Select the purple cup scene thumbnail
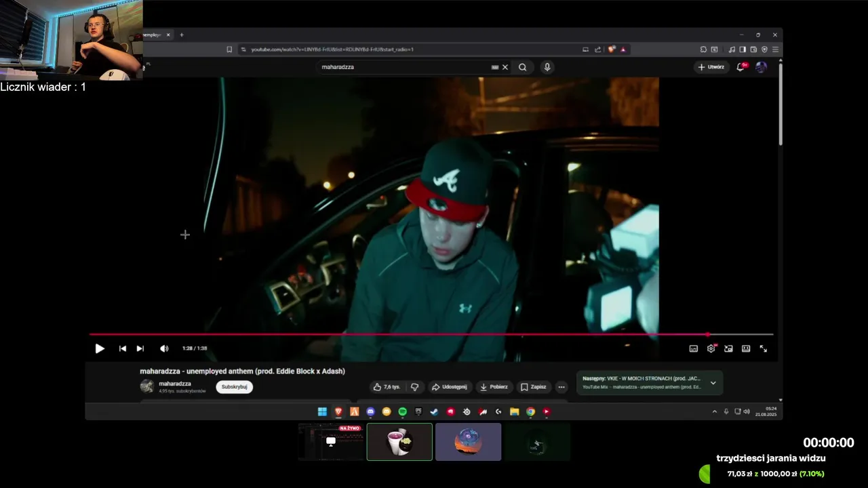The width and height of the screenshot is (868, 488). pyautogui.click(x=399, y=442)
